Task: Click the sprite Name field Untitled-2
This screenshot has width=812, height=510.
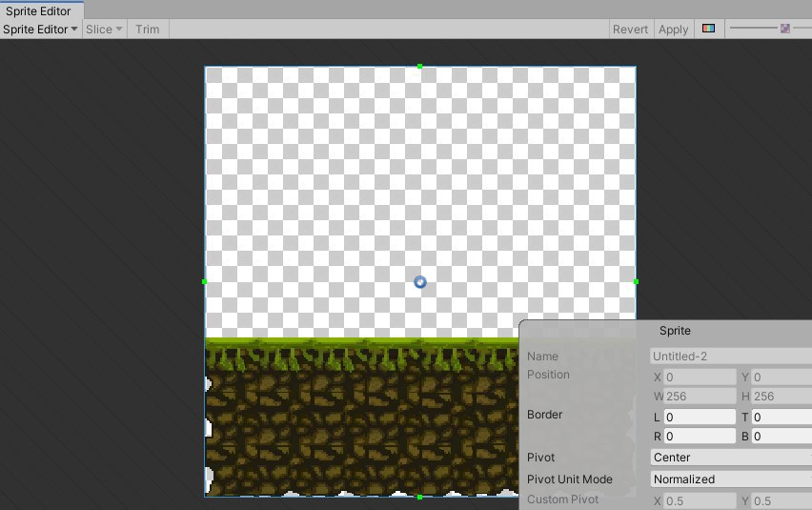Action: point(731,357)
